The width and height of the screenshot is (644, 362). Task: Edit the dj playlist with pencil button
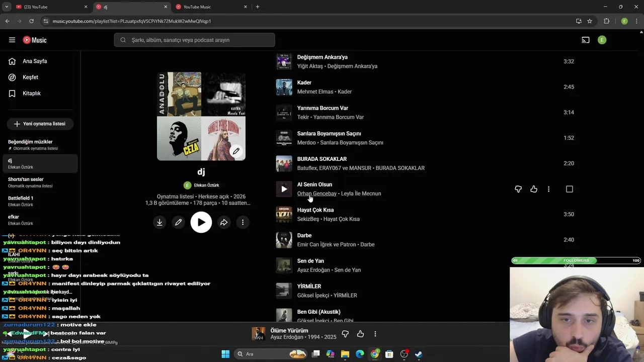coord(178,222)
